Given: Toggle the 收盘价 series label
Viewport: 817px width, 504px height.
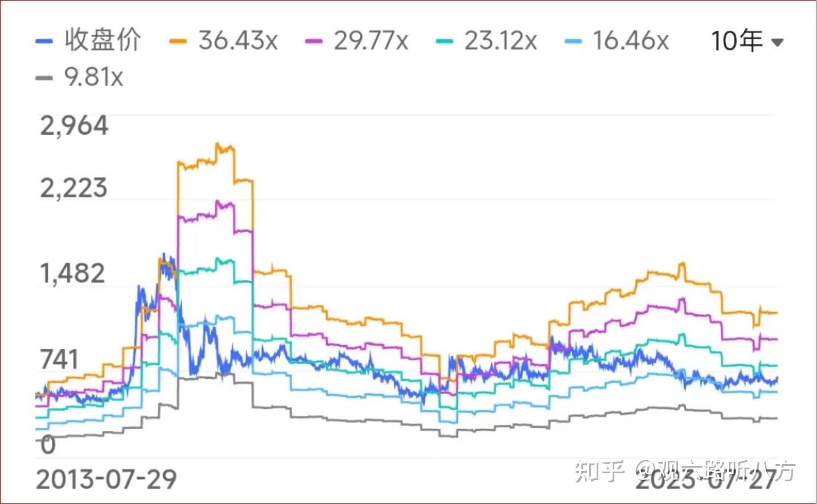Looking at the screenshot, I should click(x=102, y=40).
